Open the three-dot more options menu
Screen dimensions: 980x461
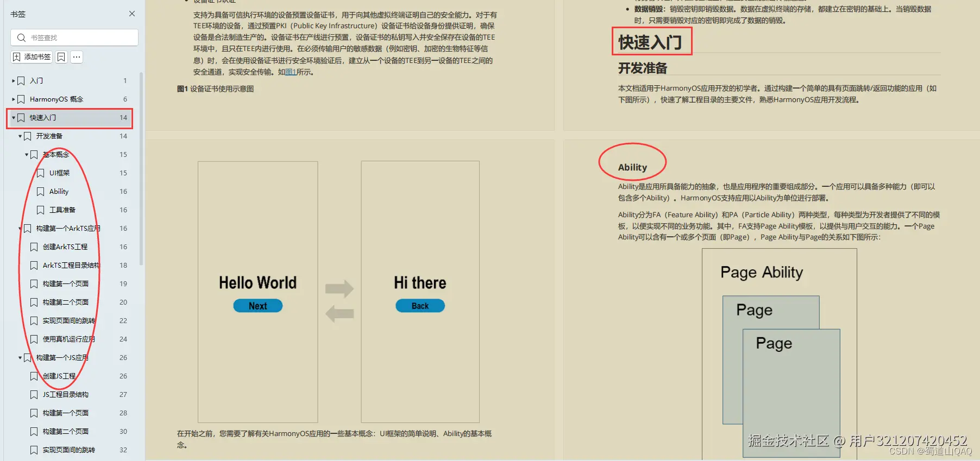tap(77, 57)
